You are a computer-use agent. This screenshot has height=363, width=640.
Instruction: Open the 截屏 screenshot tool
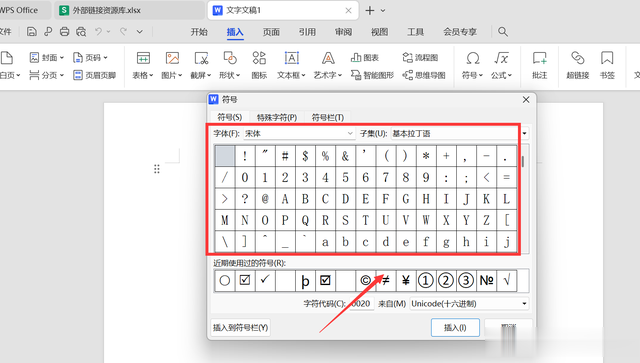[x=201, y=65]
